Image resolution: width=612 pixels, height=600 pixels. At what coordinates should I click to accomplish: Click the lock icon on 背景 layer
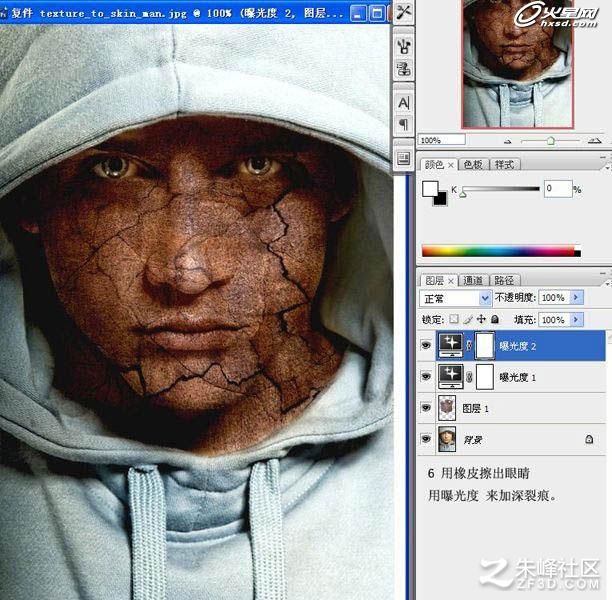click(x=589, y=439)
